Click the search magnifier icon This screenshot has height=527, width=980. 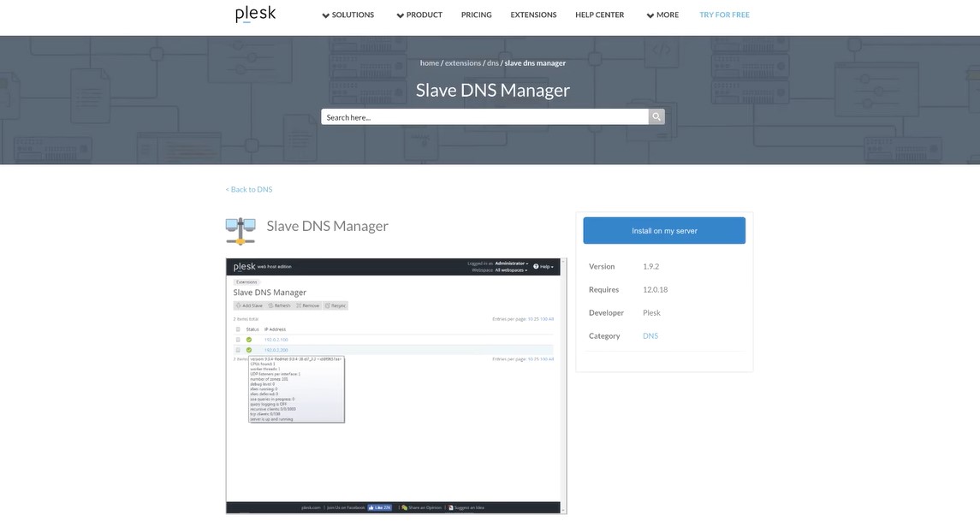(654, 115)
